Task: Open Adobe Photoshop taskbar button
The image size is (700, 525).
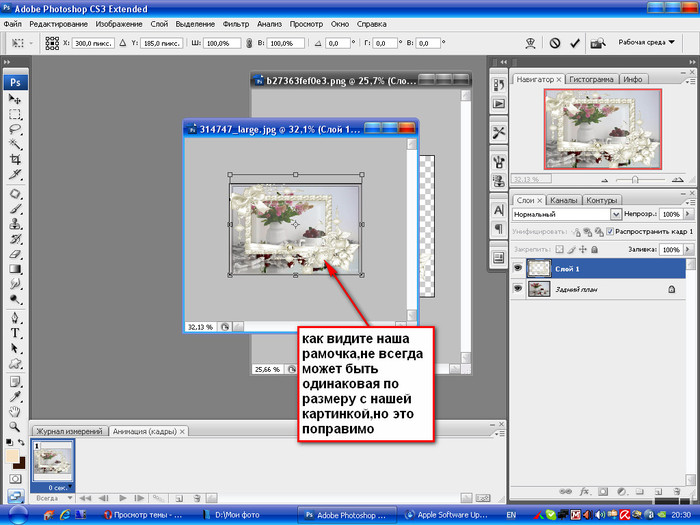Action: coord(346,515)
